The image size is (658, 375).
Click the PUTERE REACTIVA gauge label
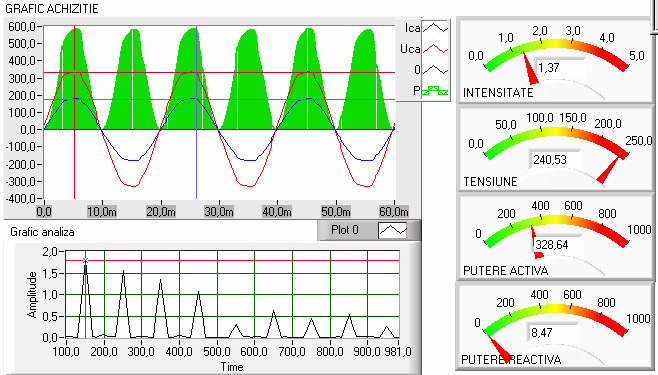(x=511, y=359)
